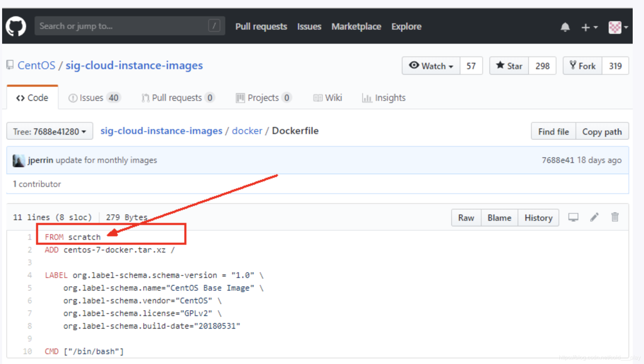Switch to the repository Pull requests tab
This screenshot has width=644, height=364.
(x=178, y=98)
